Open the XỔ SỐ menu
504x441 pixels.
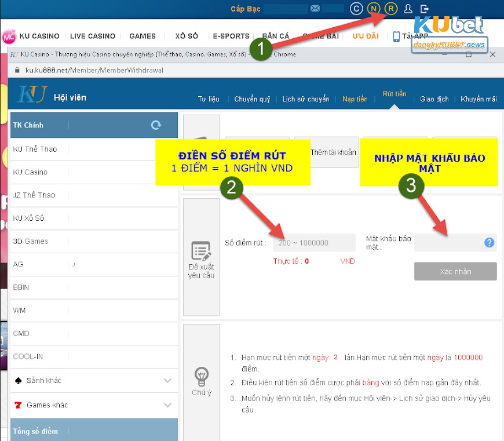click(187, 36)
